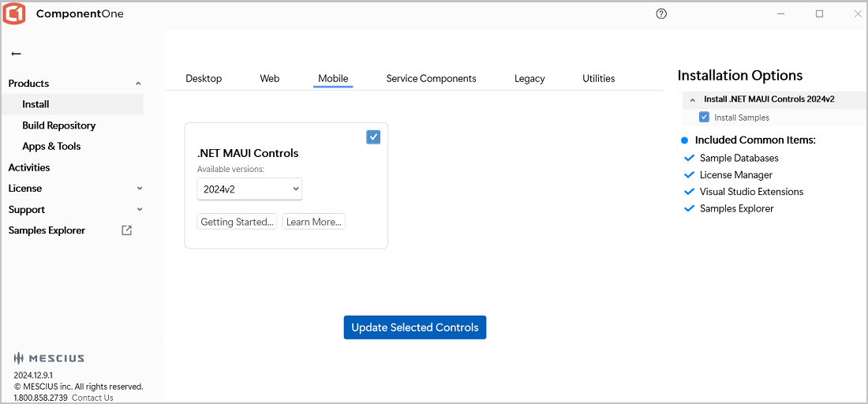Select Build Repository in sidebar
Screen dimensions: 868x404
[x=58, y=125]
